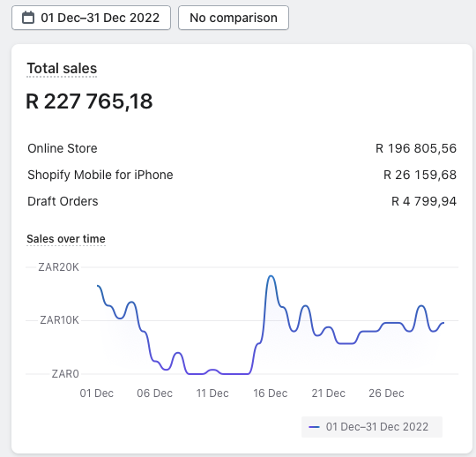The width and height of the screenshot is (476, 457).
Task: Open the 01 Dec–31 Dec 2022 date range
Action: (91, 18)
